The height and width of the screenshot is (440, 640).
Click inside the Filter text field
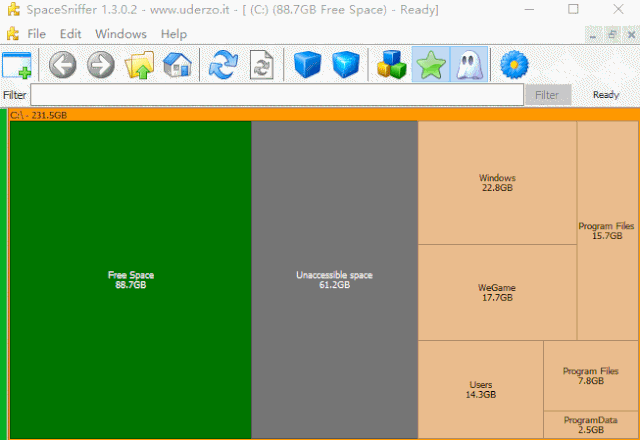(276, 95)
